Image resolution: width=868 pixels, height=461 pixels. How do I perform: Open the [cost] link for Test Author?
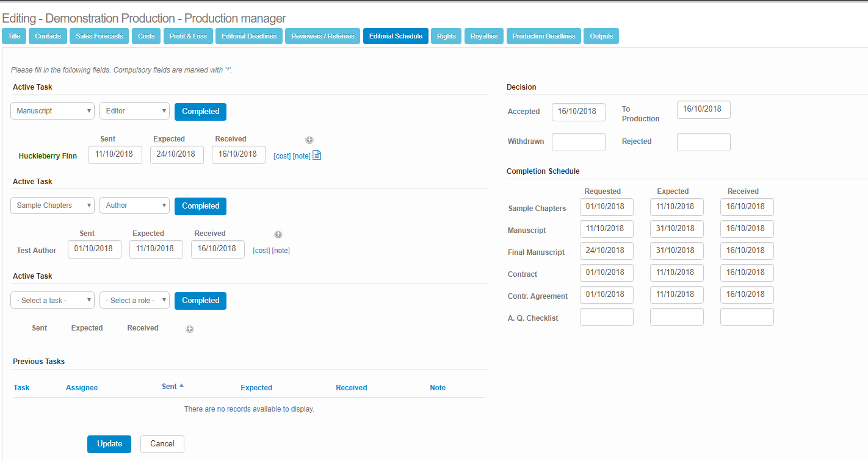coord(261,251)
